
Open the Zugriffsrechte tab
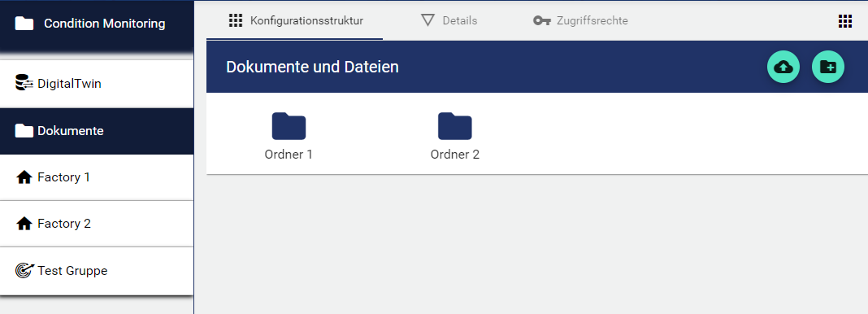(x=580, y=21)
